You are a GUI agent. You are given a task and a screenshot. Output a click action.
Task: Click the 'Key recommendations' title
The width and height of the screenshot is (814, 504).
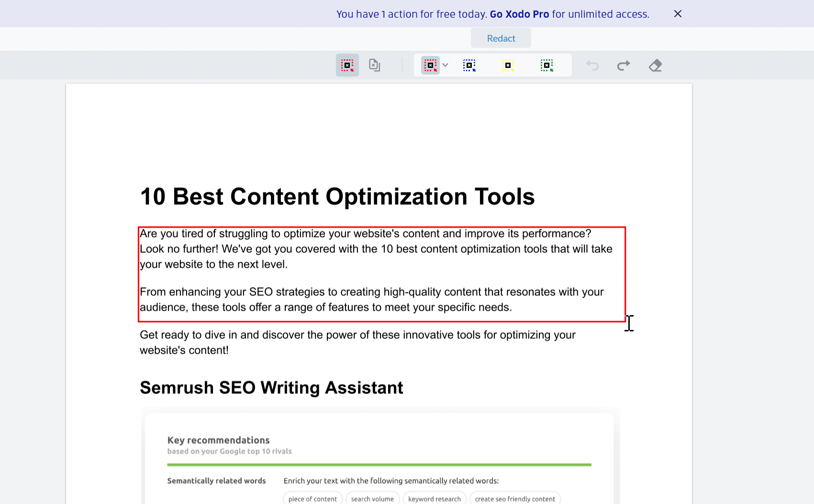218,440
